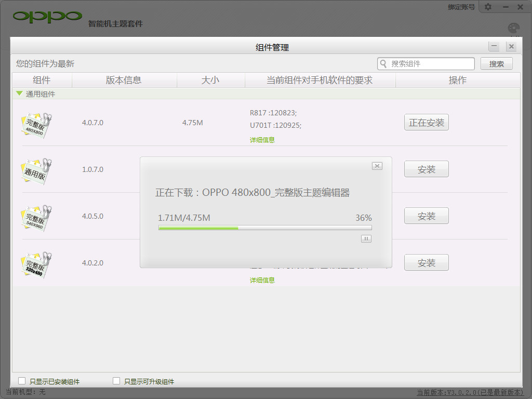Click the 操作 column header
This screenshot has height=399, width=532.
[x=458, y=80]
